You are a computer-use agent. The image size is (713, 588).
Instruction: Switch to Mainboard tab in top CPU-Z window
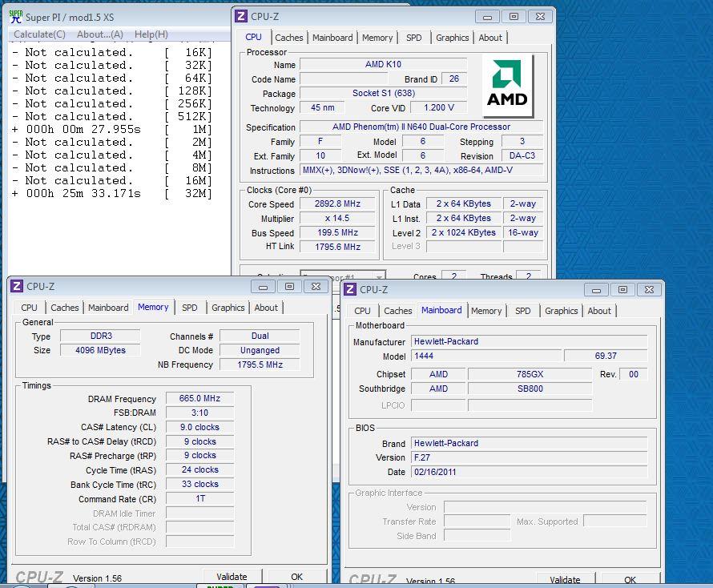[332, 38]
